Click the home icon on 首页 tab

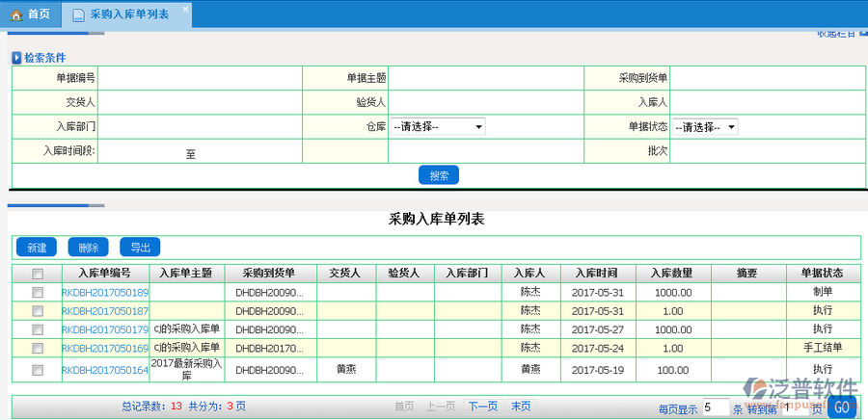[16, 14]
